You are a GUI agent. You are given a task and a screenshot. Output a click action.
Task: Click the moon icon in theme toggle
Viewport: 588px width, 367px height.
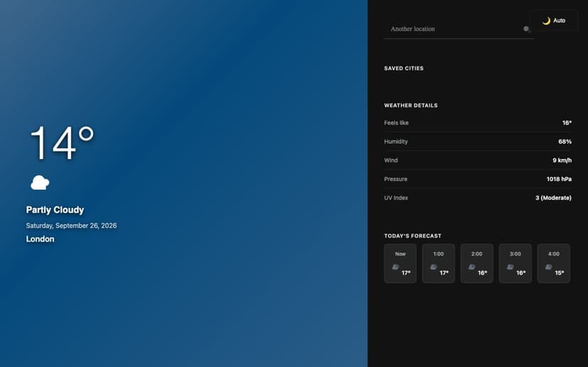(546, 21)
